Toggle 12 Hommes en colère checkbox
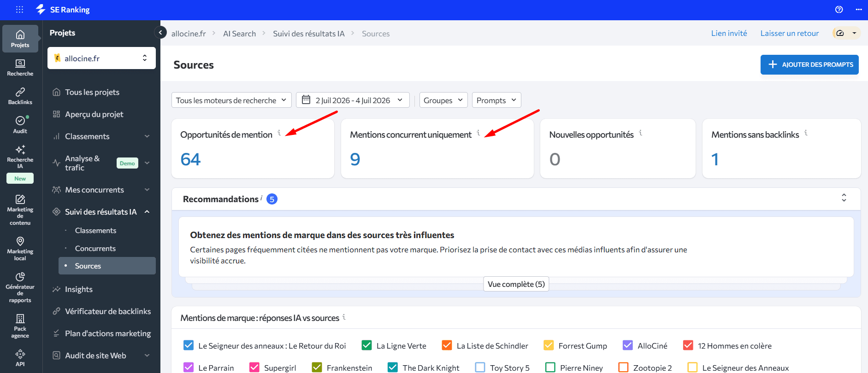This screenshot has height=373, width=868. click(688, 345)
